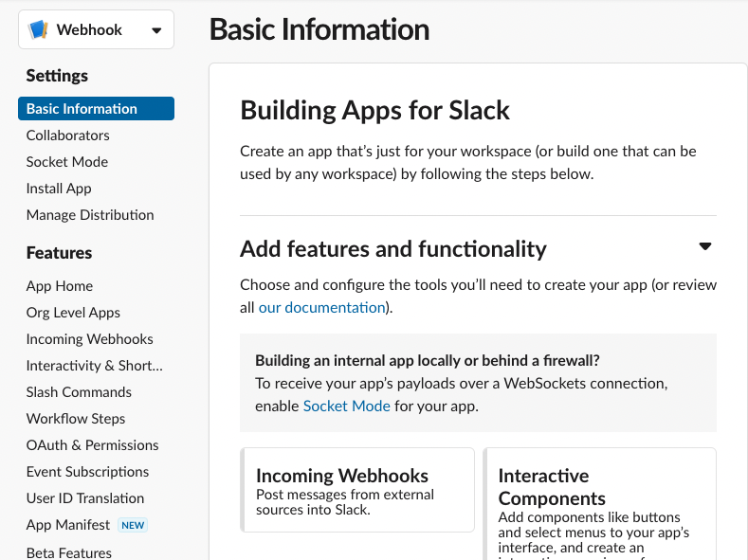Image resolution: width=748 pixels, height=560 pixels.
Task: Go to Socket Mode in the sidebar
Action: (67, 162)
